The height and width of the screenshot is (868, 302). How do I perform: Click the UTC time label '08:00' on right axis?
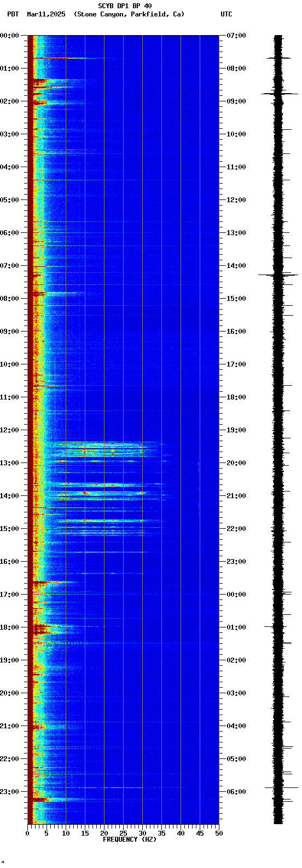(236, 68)
